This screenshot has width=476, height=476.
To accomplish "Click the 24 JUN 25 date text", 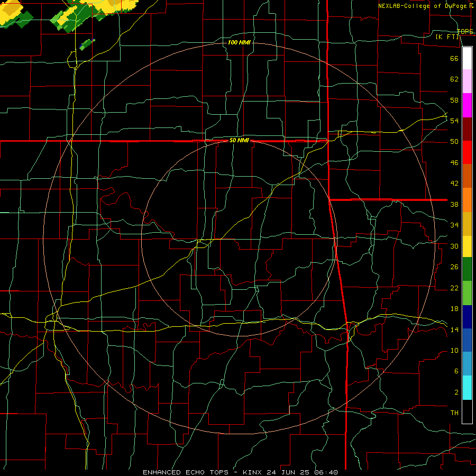I will click(289, 472).
